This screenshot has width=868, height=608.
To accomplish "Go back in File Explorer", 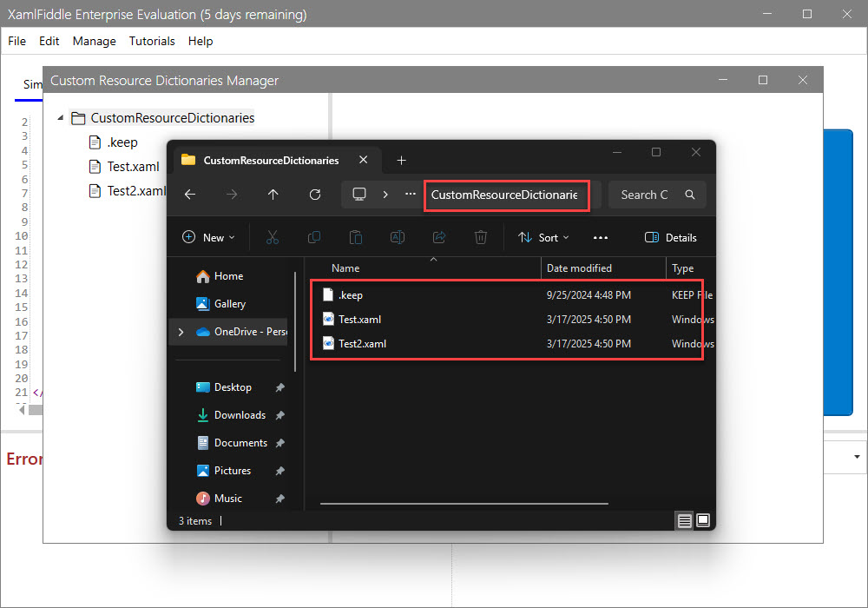I will tap(190, 195).
